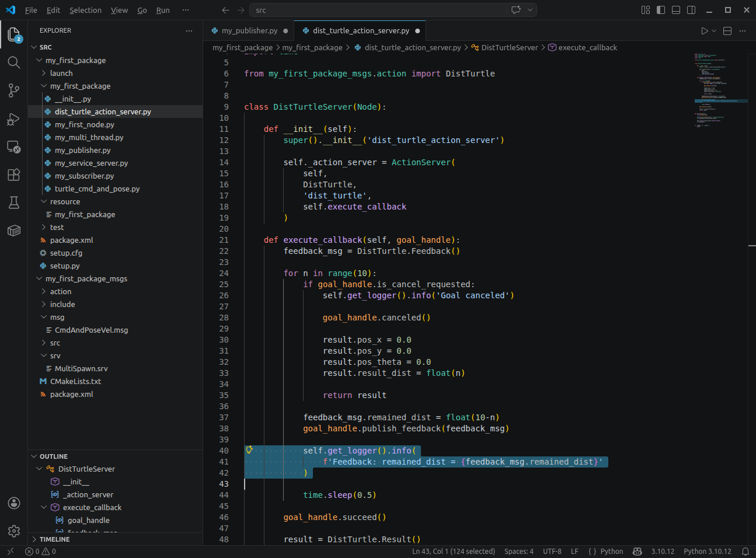The image size is (756, 558).
Task: Change end of line sequence LF
Action: coord(574,551)
